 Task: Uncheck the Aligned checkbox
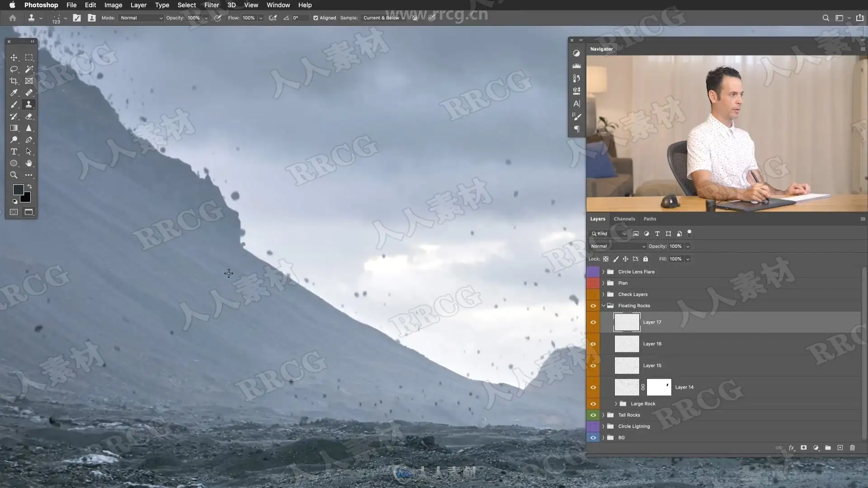point(316,18)
